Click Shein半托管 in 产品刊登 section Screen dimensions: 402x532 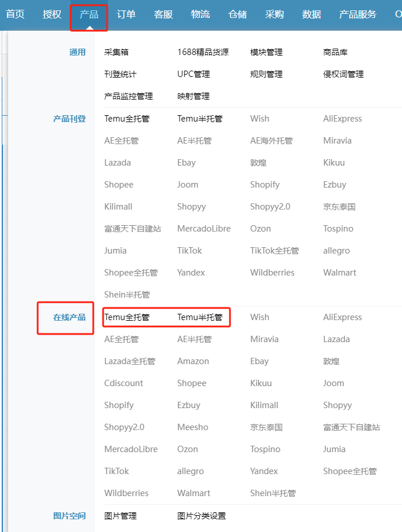click(127, 295)
